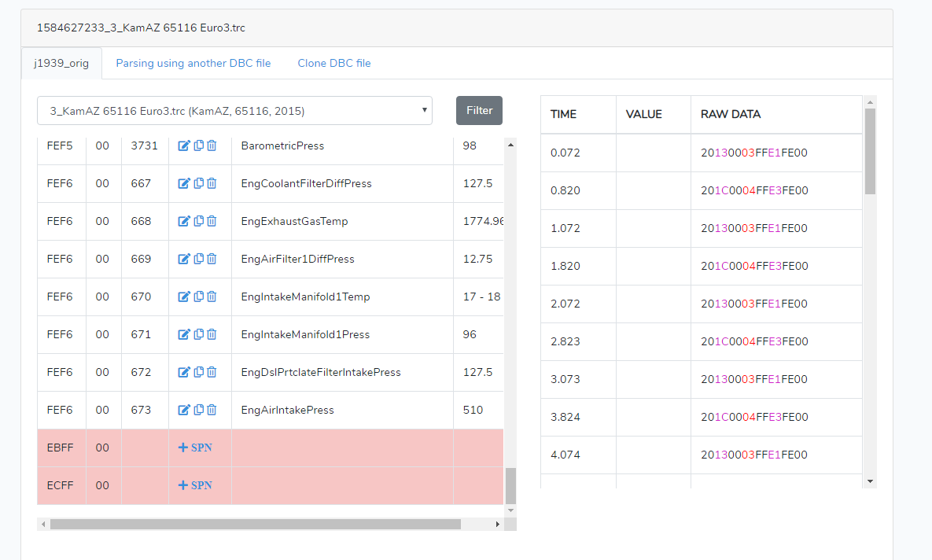Click the SPN table vertical scrollbar up arrow
932x560 pixels.
[510, 144]
